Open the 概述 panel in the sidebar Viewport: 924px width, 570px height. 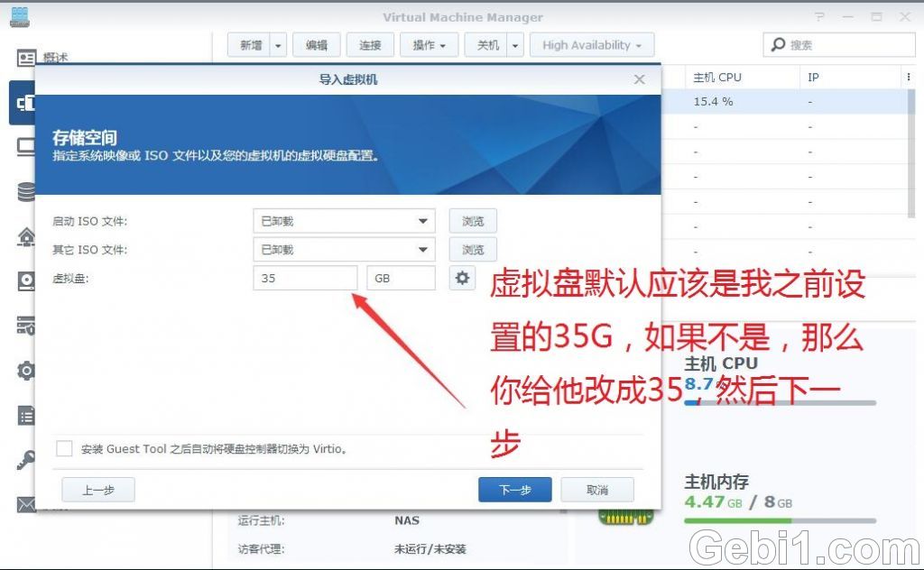click(25, 58)
